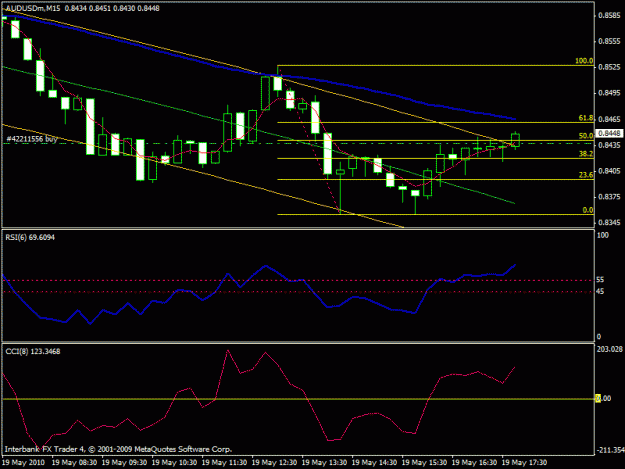Click the 19 May 10:30 time label
The width and height of the screenshot is (625, 469).
tap(174, 463)
